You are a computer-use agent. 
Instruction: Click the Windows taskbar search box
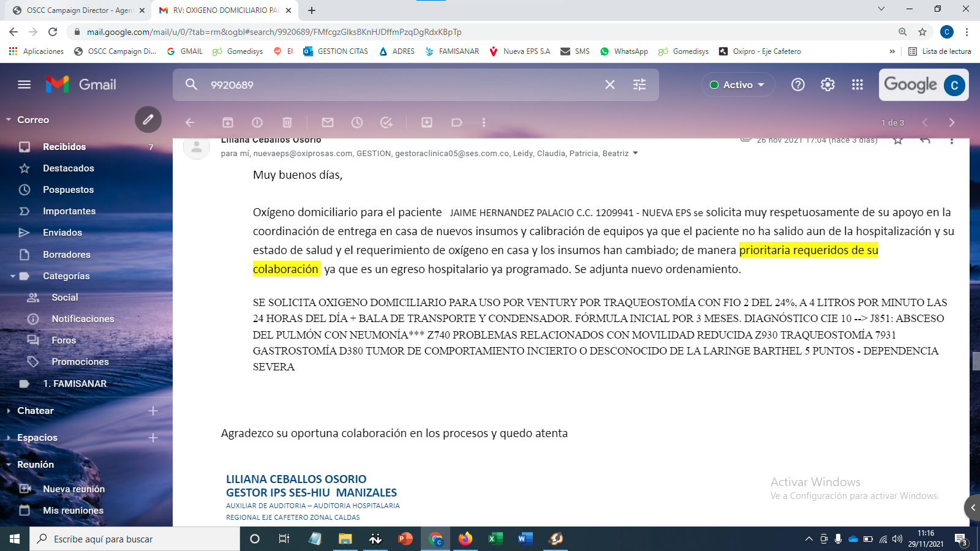tap(135, 539)
